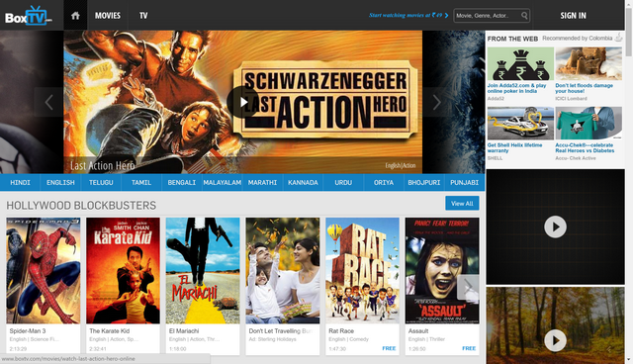Select the ORIYA language tab

tap(384, 182)
